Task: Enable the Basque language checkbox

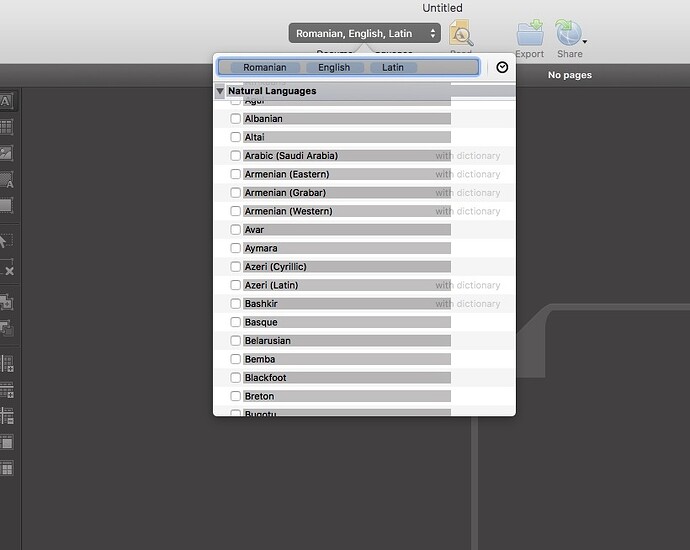Action: 236,323
